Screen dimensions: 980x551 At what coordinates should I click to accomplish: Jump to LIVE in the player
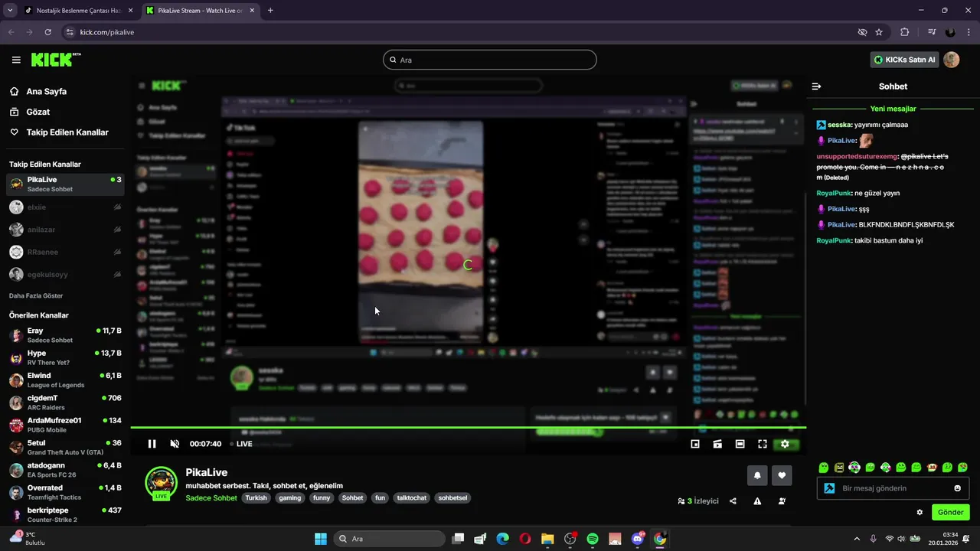point(241,444)
